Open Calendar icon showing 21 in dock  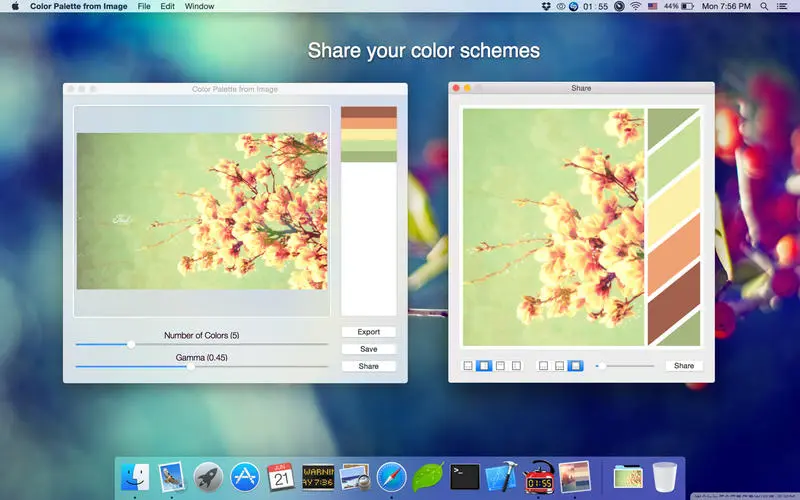tap(281, 477)
